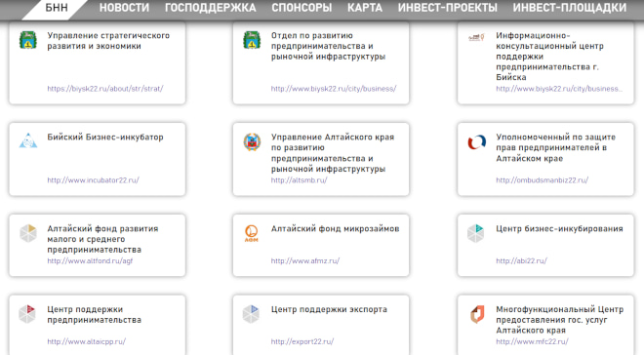
Task: Open link http://altsmb.ru/
Action: [x=299, y=179]
